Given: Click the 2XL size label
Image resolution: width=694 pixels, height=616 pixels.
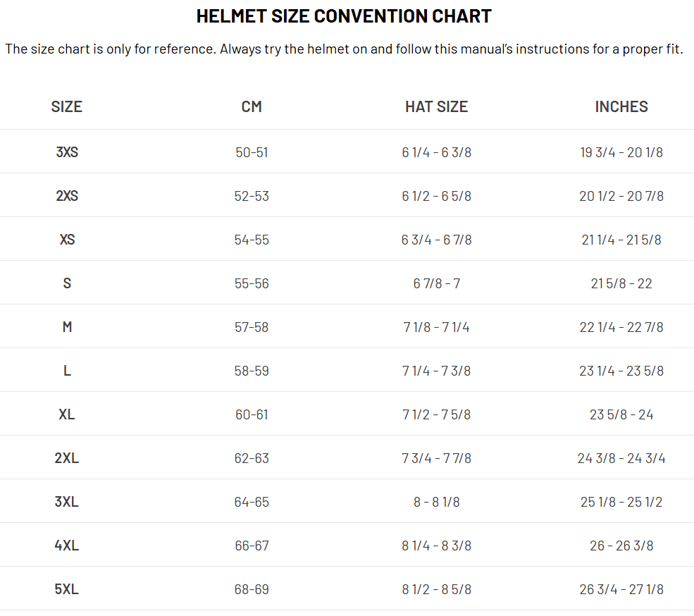Looking at the screenshot, I should pos(67,458).
